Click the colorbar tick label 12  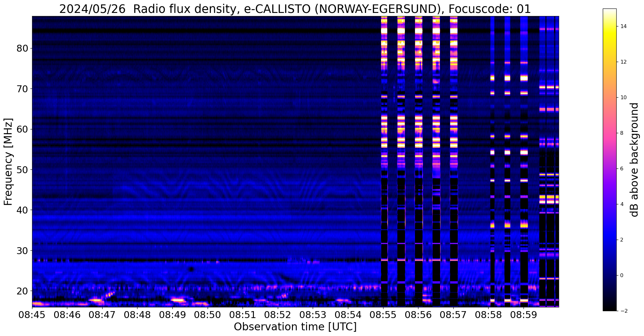623,62
